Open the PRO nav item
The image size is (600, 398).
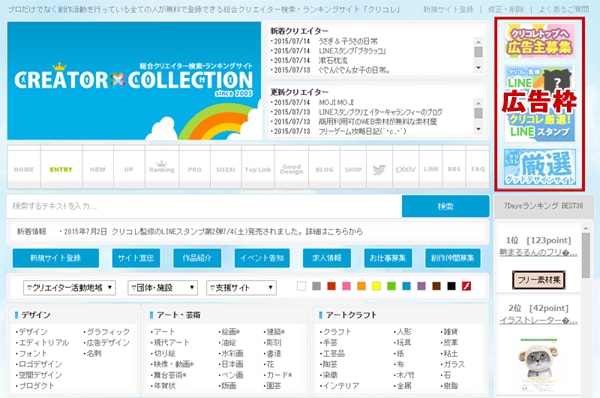click(194, 169)
